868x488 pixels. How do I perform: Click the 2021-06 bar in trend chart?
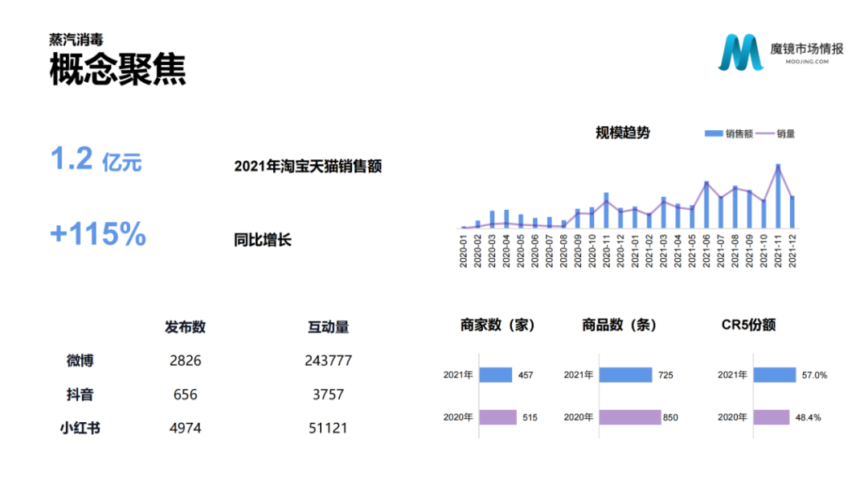coord(706,204)
